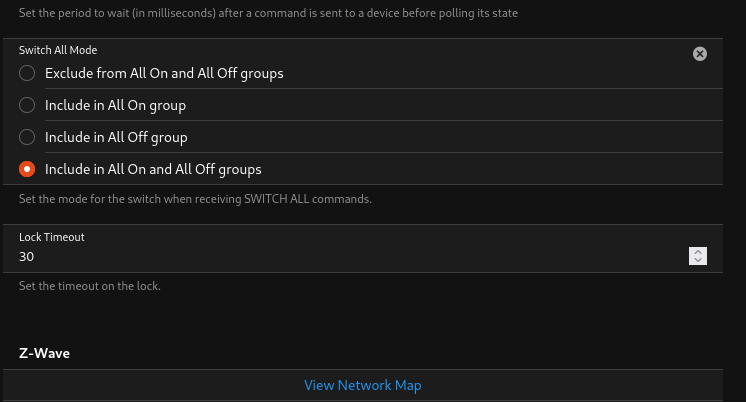Click the "Include in All On group" label text
The image size is (746, 402).
point(115,105)
